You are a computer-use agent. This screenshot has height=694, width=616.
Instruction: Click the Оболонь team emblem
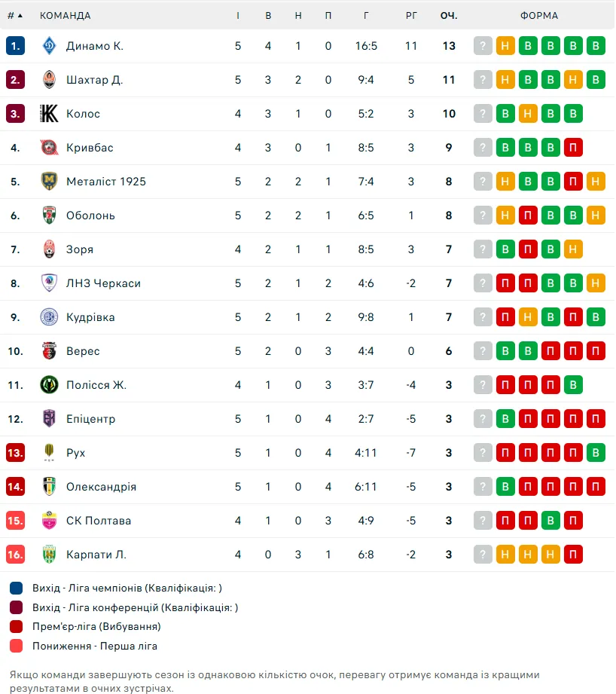point(49,216)
